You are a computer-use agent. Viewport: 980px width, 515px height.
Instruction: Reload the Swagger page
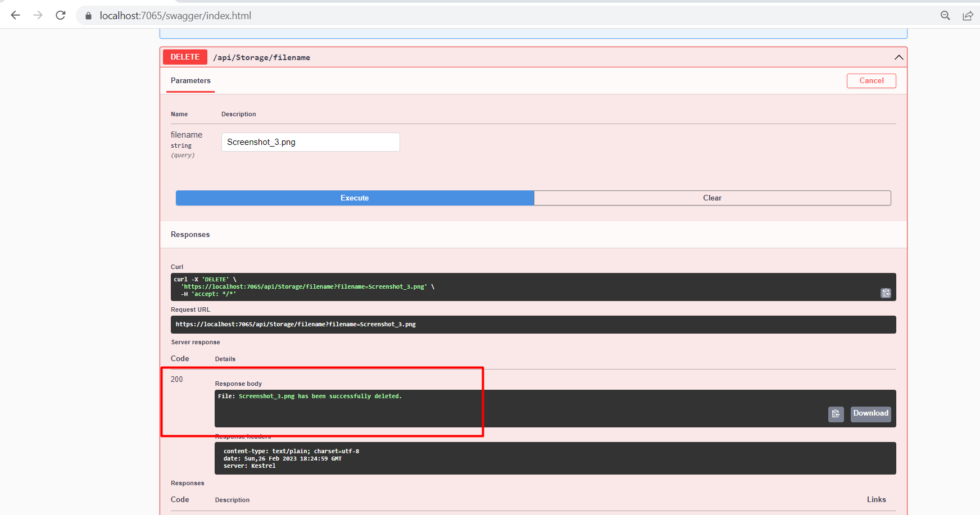click(61, 15)
